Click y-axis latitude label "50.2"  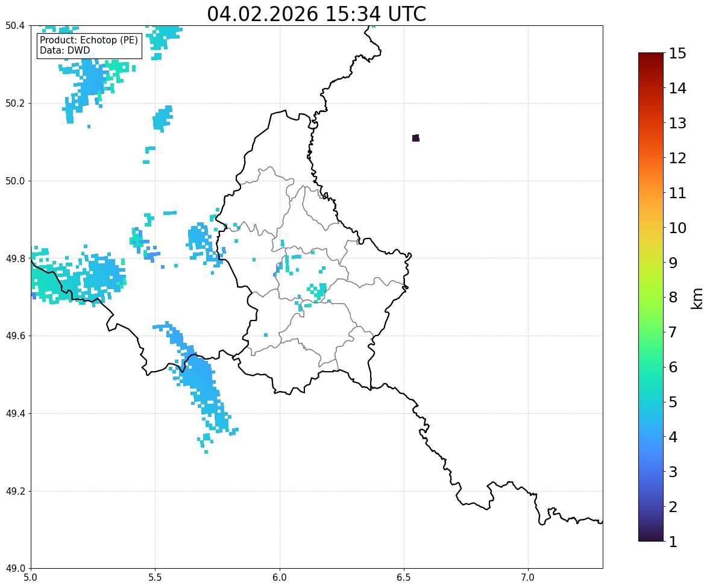point(15,103)
